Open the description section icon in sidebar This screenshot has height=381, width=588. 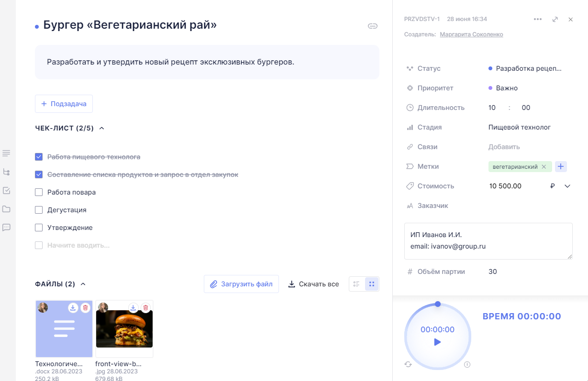(x=6, y=153)
